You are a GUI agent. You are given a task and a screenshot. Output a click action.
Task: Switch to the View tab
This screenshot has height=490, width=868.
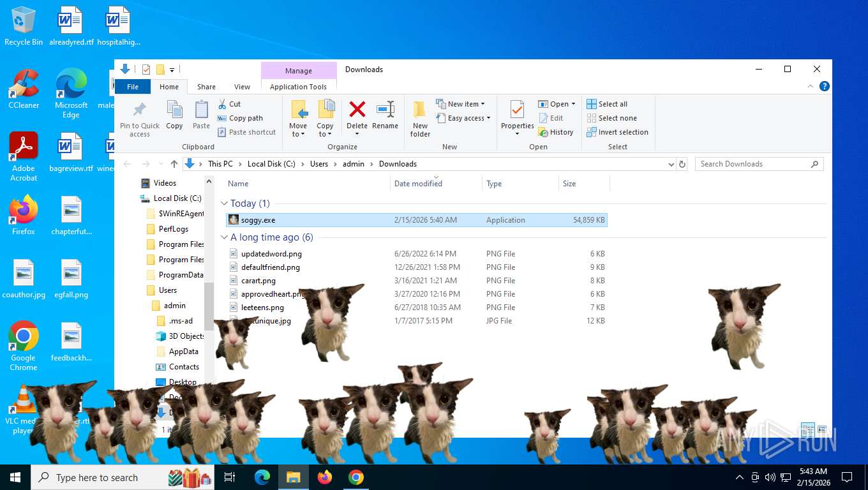coord(242,87)
